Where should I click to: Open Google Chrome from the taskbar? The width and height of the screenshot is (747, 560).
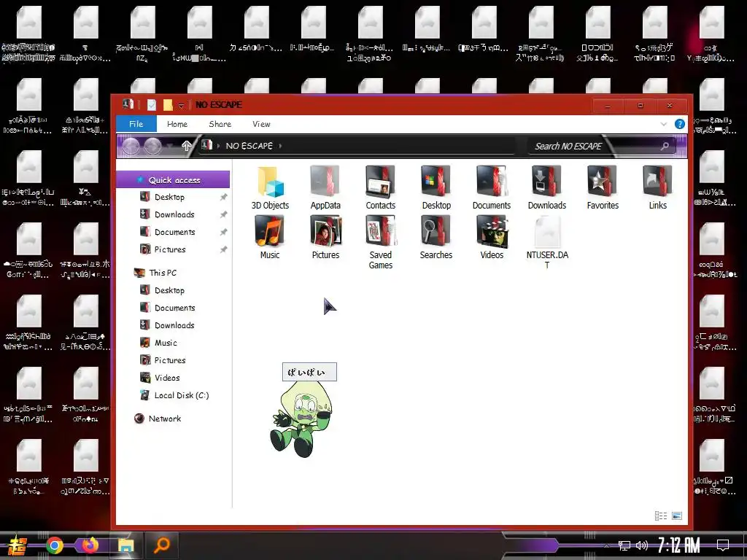[54, 545]
